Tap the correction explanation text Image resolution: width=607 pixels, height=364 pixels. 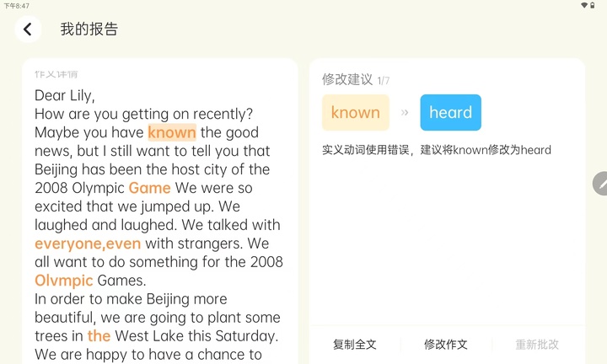pyautogui.click(x=437, y=150)
